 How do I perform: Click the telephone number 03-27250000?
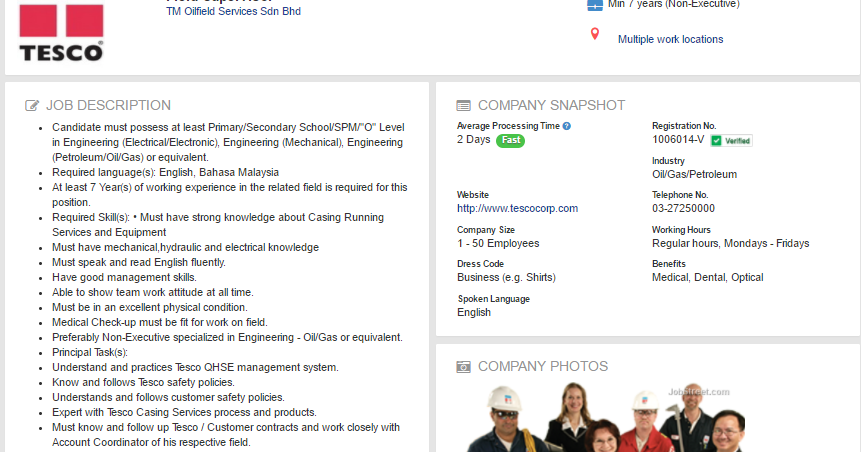coord(683,208)
